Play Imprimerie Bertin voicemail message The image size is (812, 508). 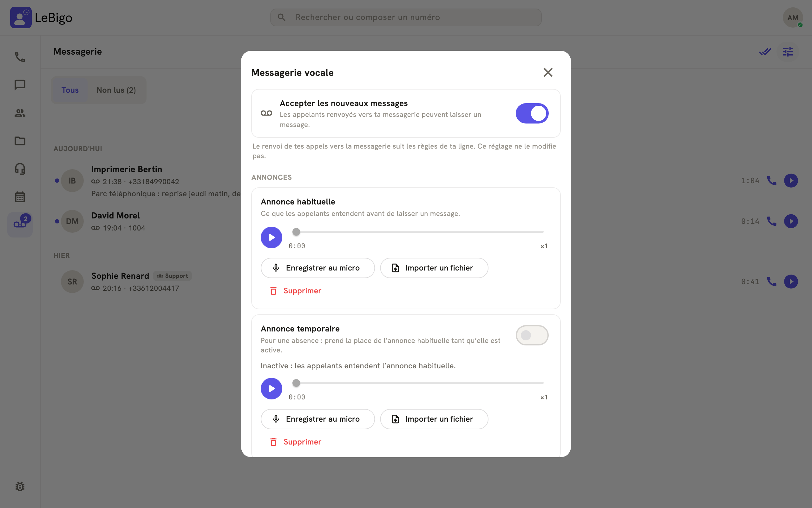point(791,181)
